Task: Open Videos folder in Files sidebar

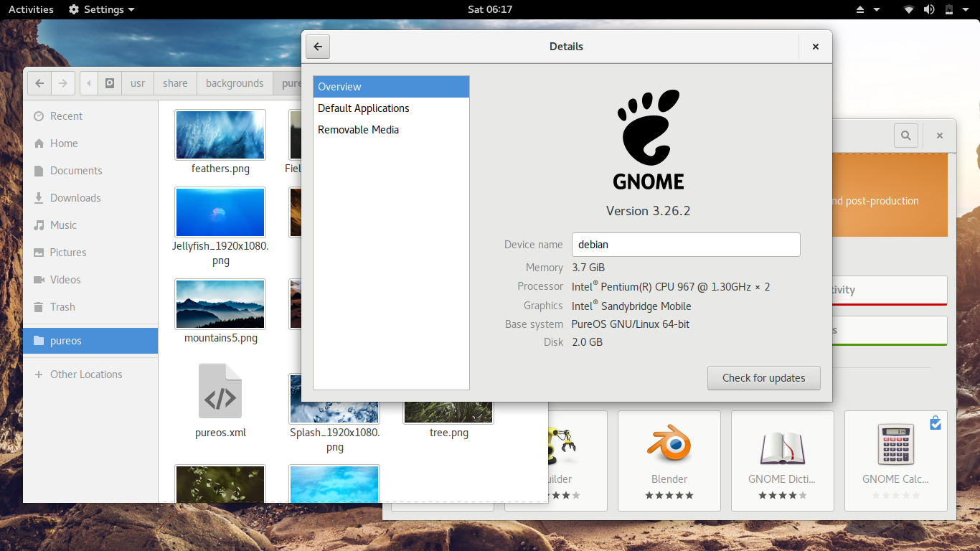Action: coord(90,280)
